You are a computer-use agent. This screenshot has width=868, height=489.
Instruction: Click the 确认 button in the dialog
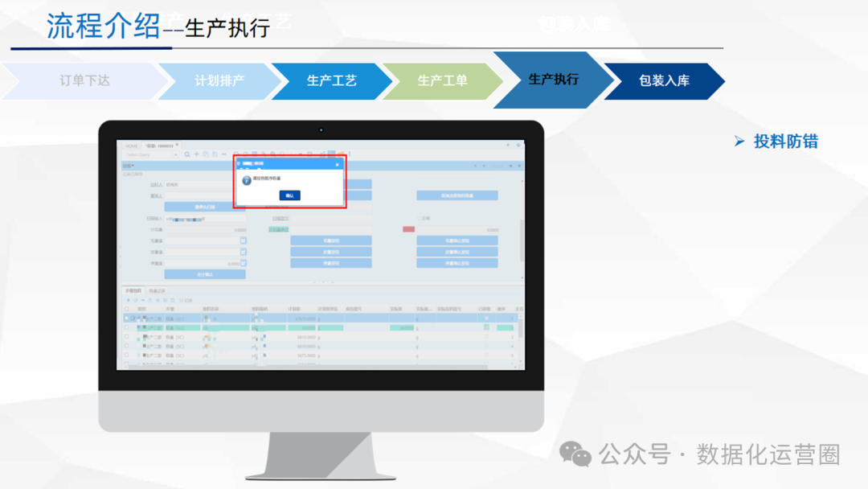289,195
